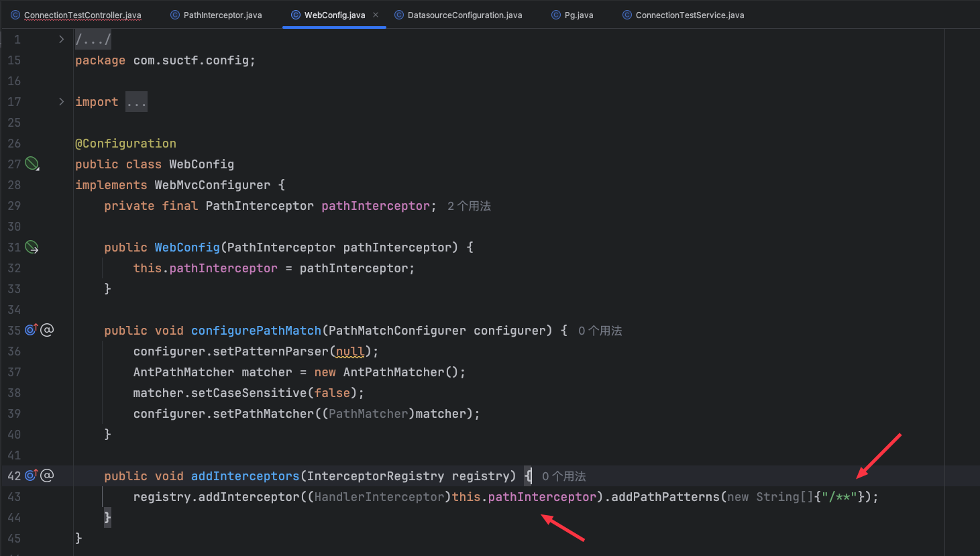Click the '2 个用法' usages hint on line 29

coord(470,206)
